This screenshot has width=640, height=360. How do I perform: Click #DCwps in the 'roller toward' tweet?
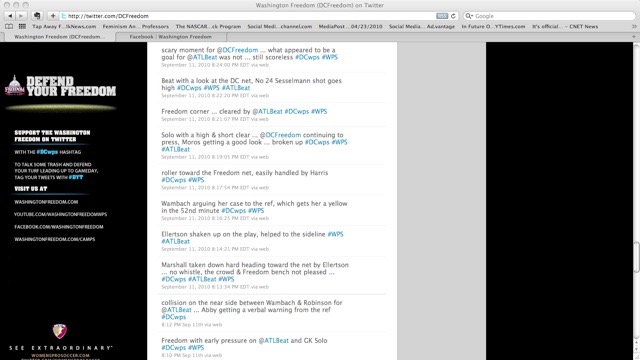pyautogui.click(x=173, y=180)
